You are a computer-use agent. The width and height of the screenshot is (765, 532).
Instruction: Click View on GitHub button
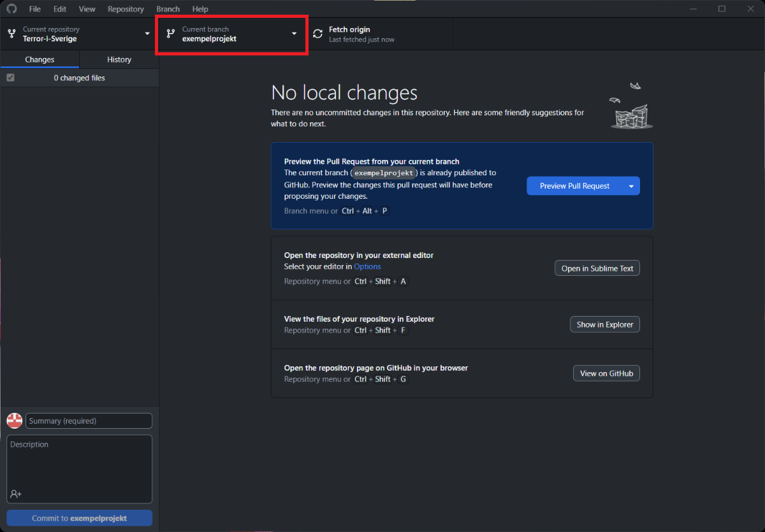[606, 373]
